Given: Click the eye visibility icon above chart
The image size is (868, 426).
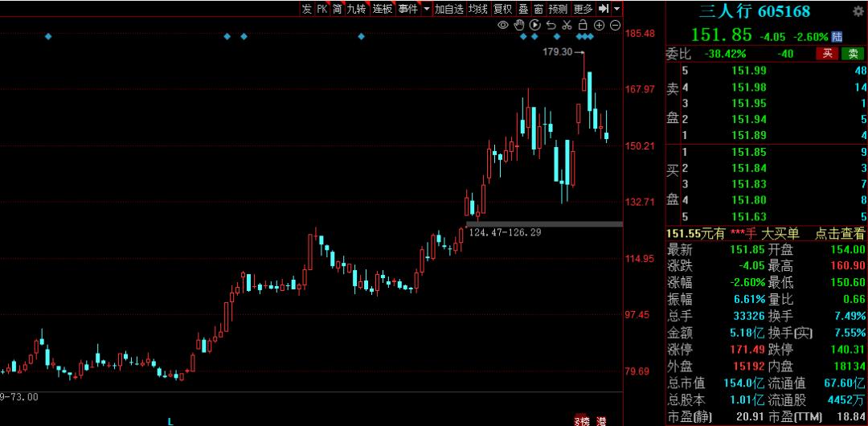Looking at the screenshot, I should [502, 25].
